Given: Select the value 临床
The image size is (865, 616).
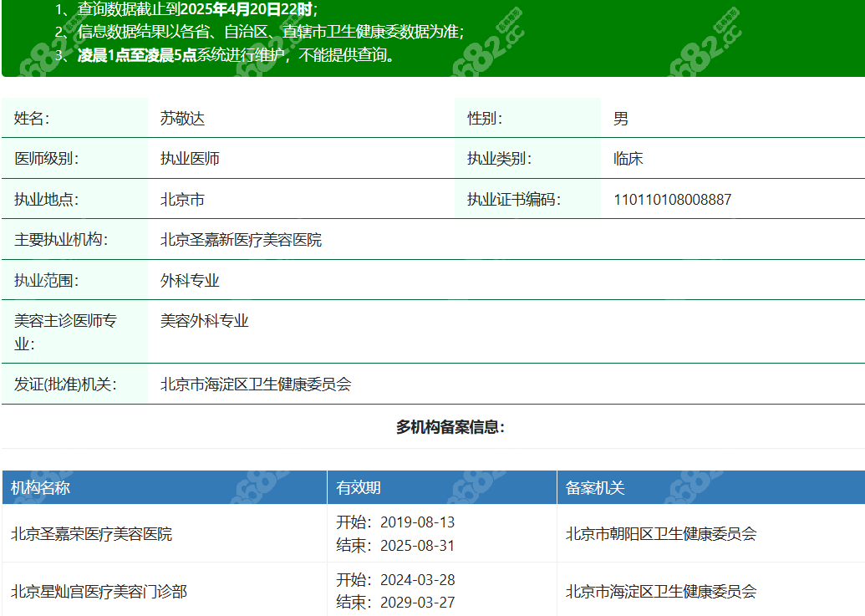Looking at the screenshot, I should pos(628,159).
